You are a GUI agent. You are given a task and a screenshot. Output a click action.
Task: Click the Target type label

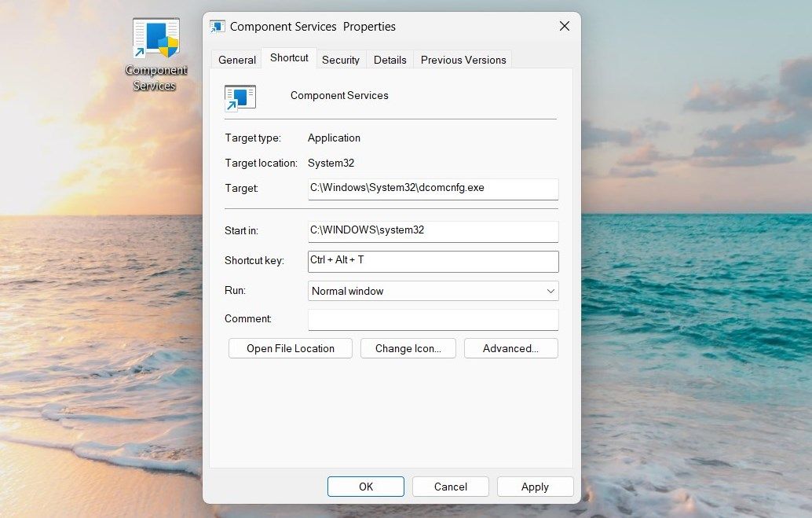tap(253, 138)
